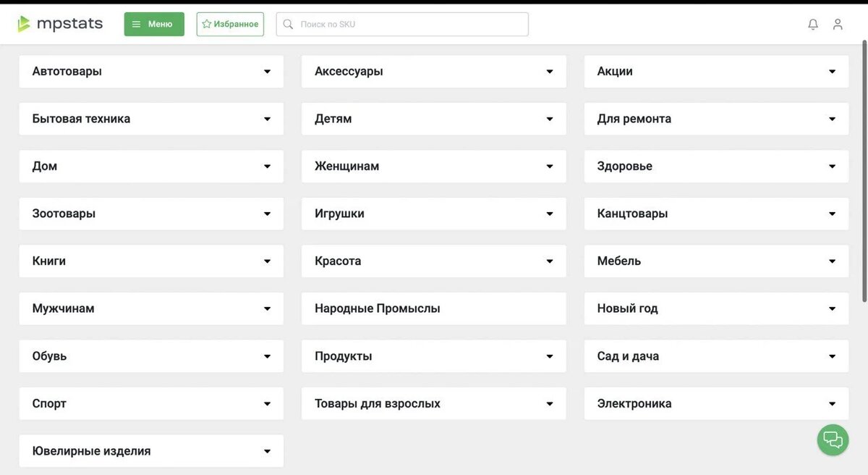Open user profile icon

click(838, 24)
